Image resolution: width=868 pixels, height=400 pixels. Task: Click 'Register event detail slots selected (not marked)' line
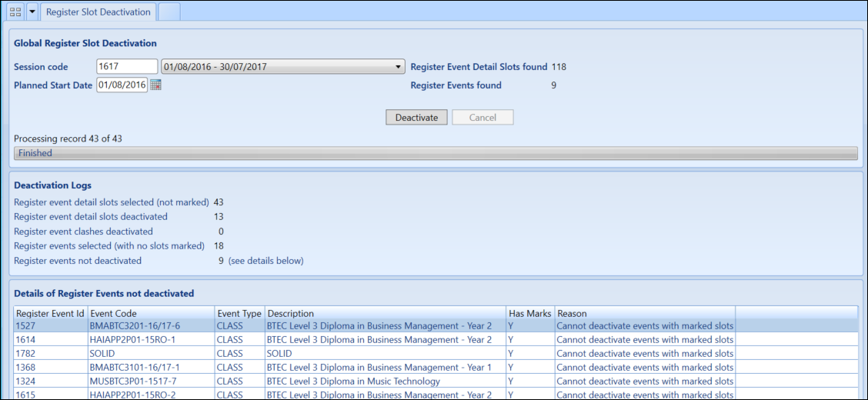pyautogui.click(x=112, y=202)
